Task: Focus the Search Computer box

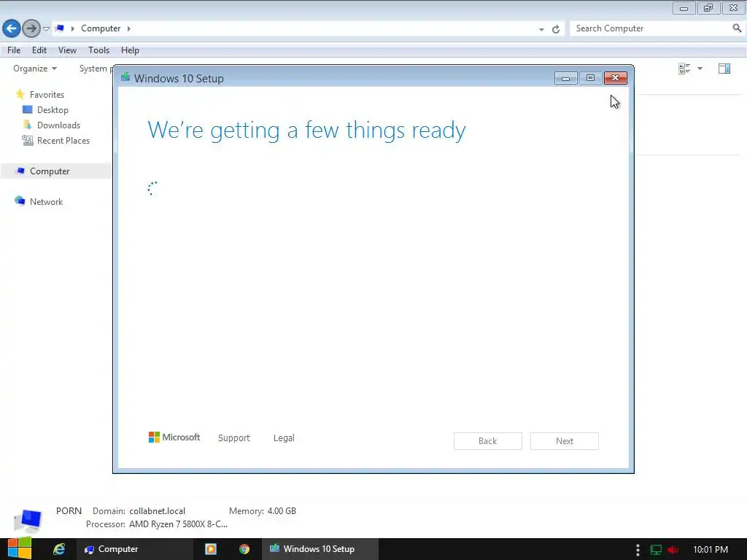Action: [x=651, y=28]
